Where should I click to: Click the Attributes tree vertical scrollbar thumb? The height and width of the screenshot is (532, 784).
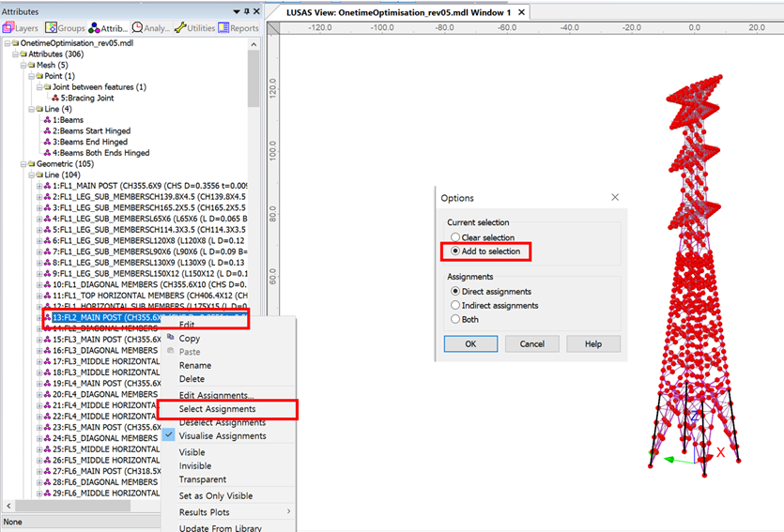pos(254,80)
